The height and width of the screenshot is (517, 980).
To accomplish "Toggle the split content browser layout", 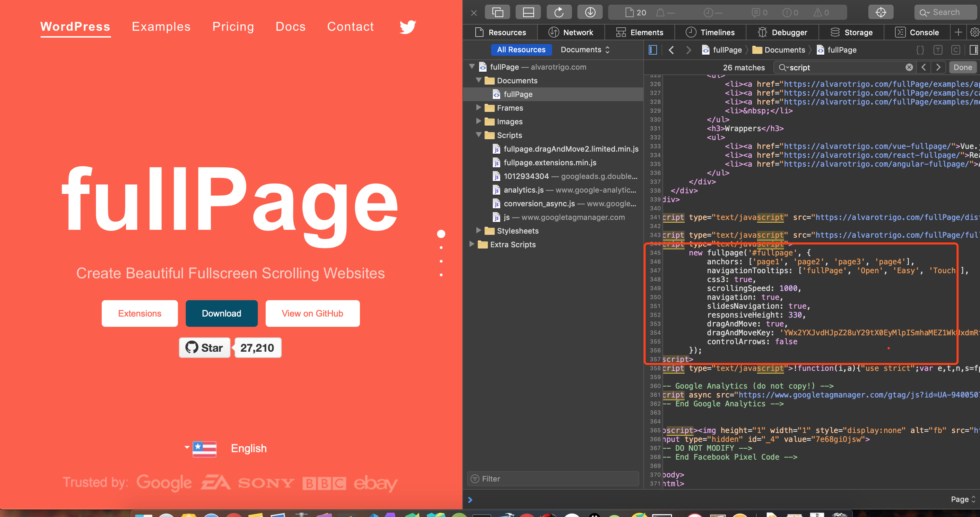I will coord(528,12).
